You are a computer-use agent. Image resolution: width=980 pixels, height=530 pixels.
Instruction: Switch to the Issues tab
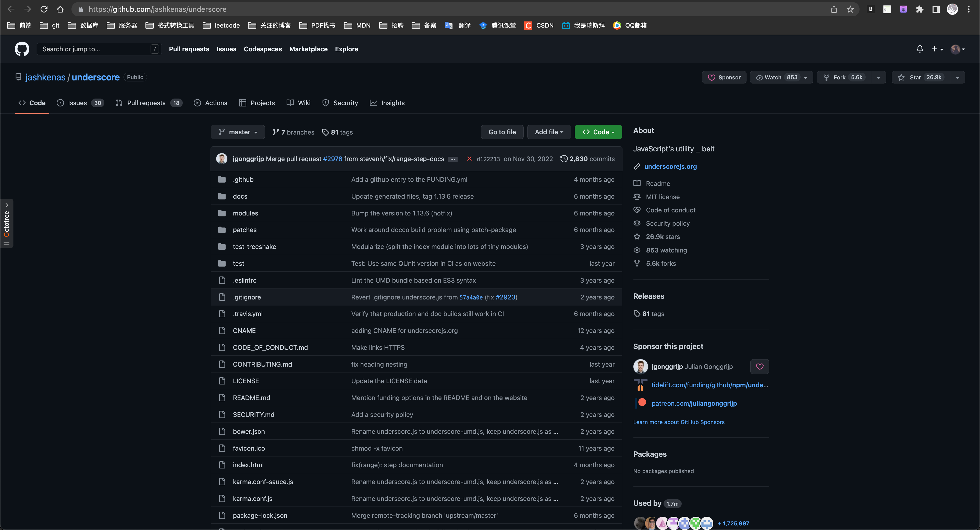tap(77, 103)
